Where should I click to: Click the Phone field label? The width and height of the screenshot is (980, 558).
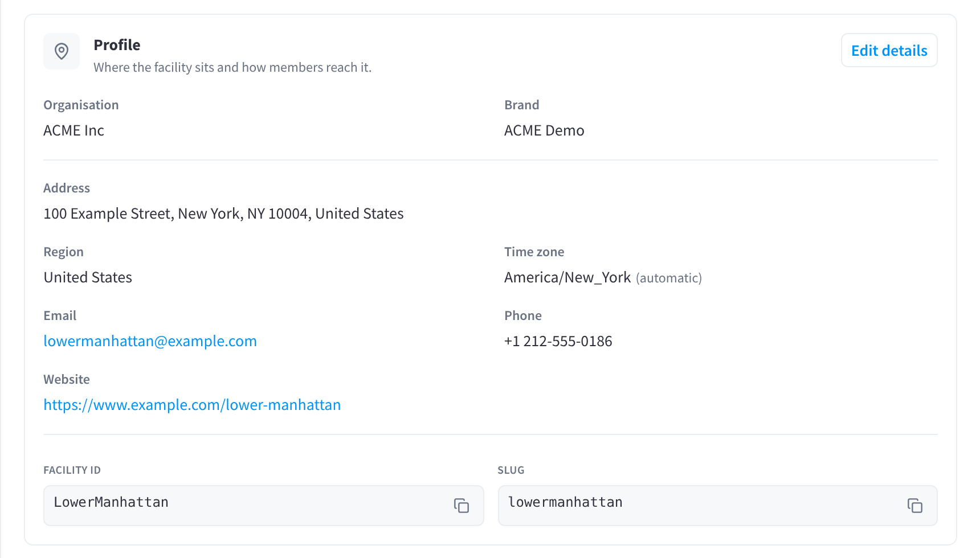[x=523, y=315]
